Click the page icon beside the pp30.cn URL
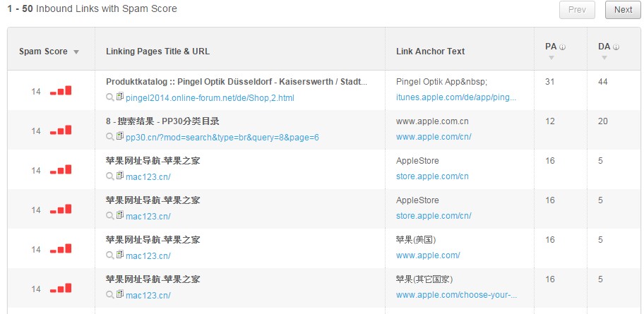This screenshot has width=644, height=314. pos(120,136)
